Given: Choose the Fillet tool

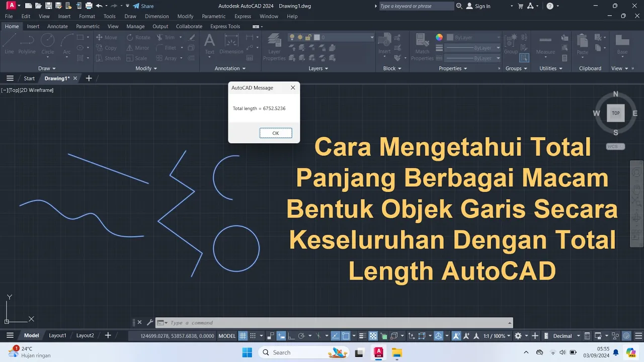Looking at the screenshot, I should pos(166,48).
